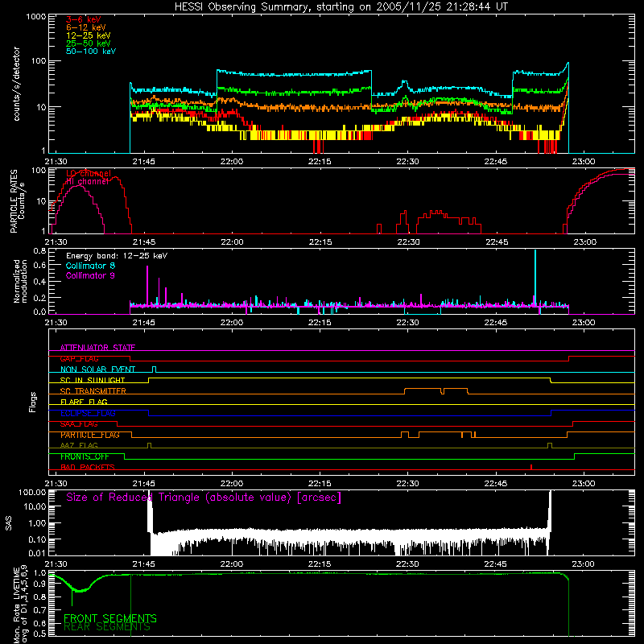The image size is (644, 644).
Task: Click the red BAD_PACKETS tick mark
Action: tap(531, 467)
